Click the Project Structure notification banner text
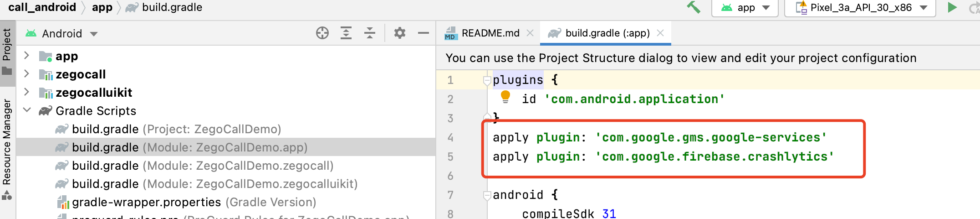Screen dimensions: 980x219 (681, 58)
